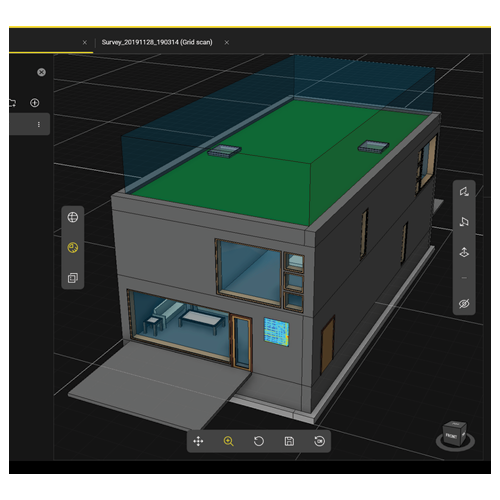This screenshot has width=500, height=500.
Task: Activate the yellow zoom magnifier tool
Action: point(228,441)
